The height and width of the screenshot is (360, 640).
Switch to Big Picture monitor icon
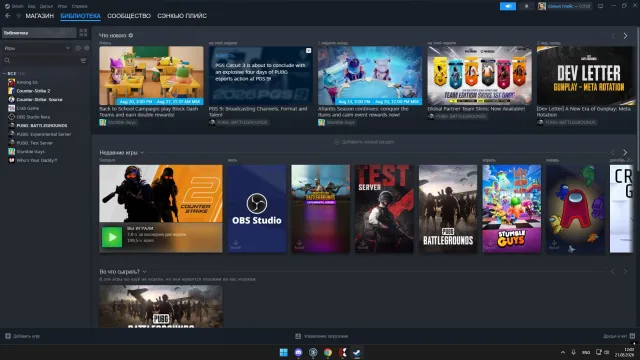click(x=600, y=6)
